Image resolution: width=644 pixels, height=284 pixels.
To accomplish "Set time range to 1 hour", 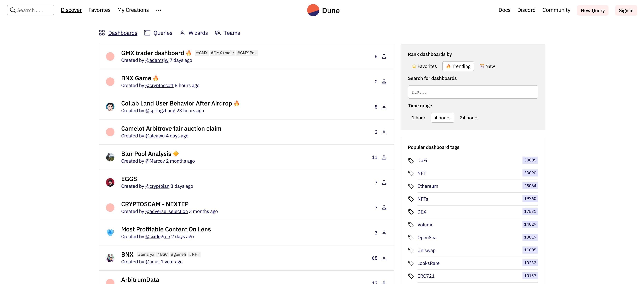I will pyautogui.click(x=418, y=118).
